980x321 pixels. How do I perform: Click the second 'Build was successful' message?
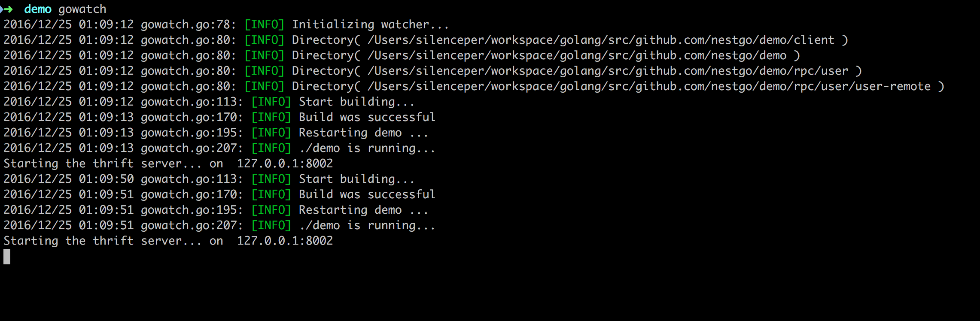[367, 194]
